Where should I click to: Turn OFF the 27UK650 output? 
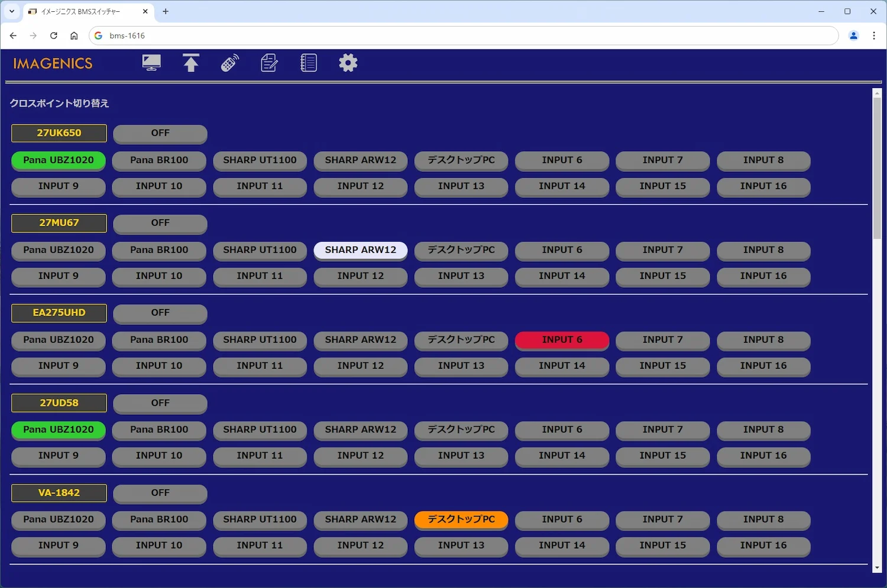pyautogui.click(x=160, y=134)
